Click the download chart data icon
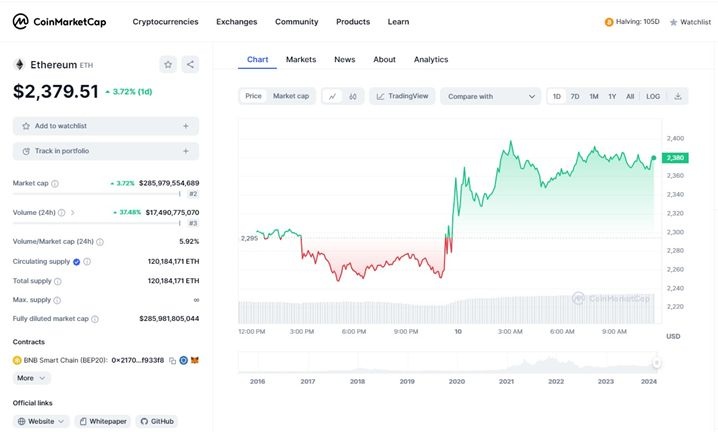Screen dimensions: 718x432 (678, 96)
